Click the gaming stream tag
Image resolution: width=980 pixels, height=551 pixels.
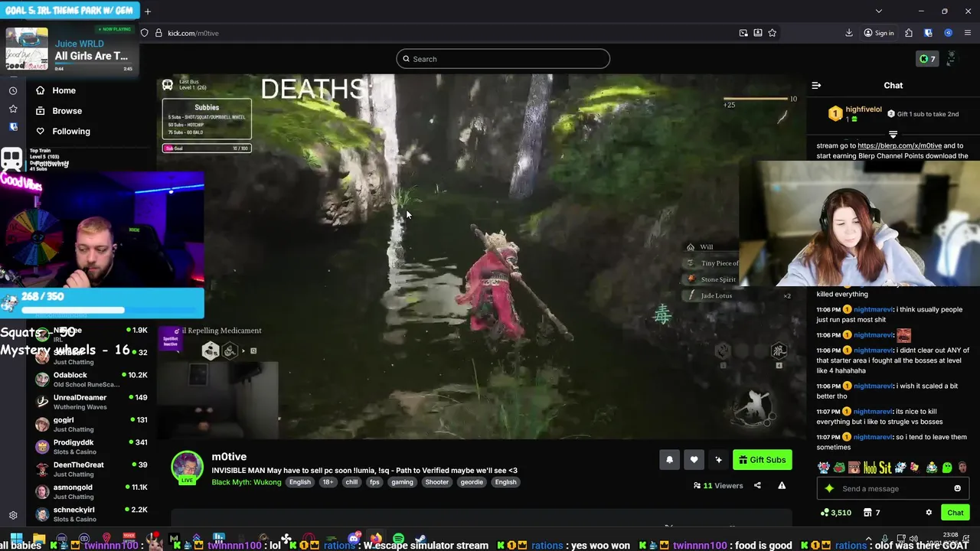pos(402,482)
